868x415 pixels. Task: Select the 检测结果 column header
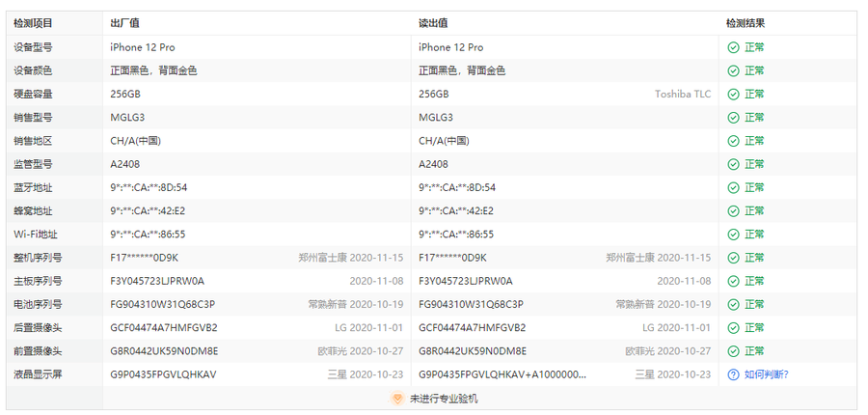click(x=746, y=23)
